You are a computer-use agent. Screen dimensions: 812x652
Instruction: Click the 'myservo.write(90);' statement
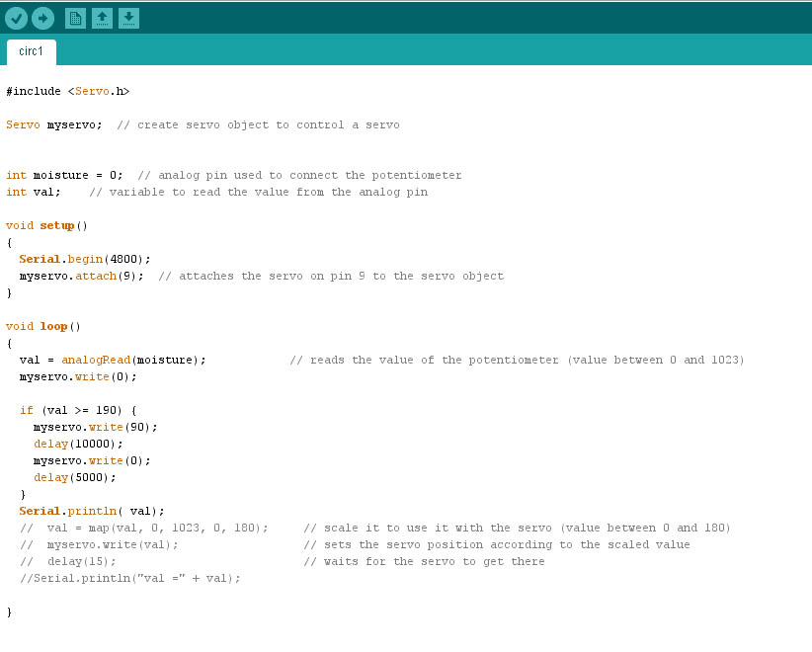(x=95, y=427)
